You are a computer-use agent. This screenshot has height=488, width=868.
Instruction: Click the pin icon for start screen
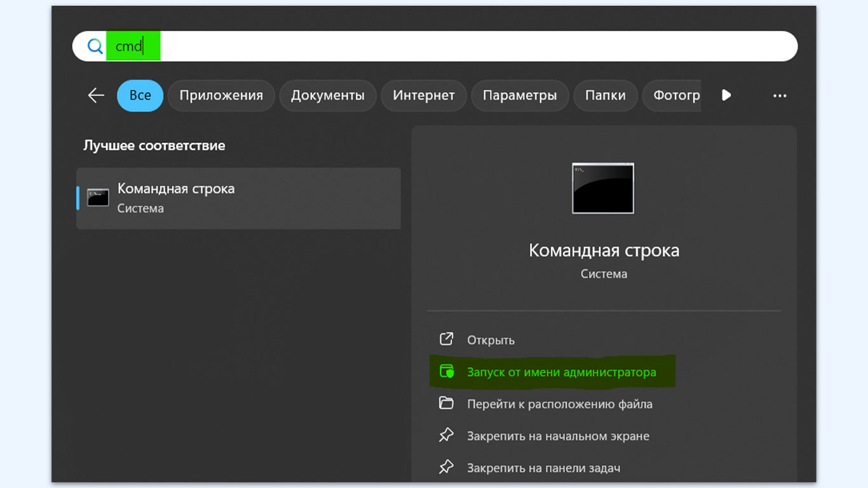(446, 435)
